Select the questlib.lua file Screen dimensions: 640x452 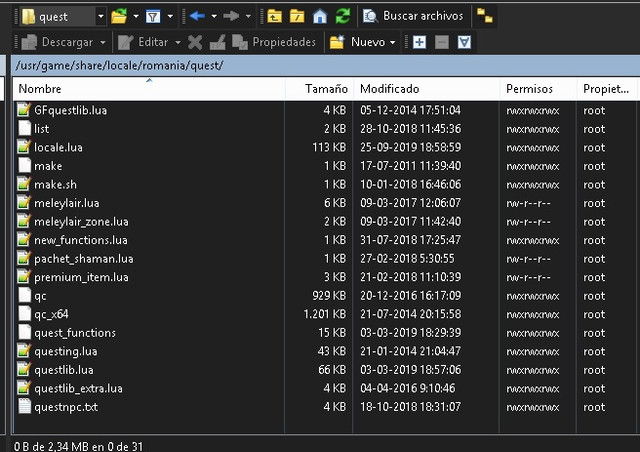64,370
